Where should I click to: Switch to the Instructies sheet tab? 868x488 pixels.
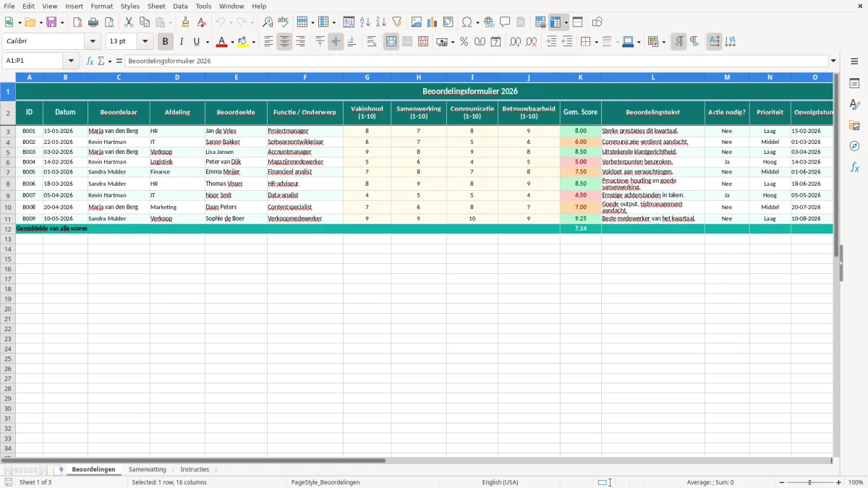[x=195, y=469]
